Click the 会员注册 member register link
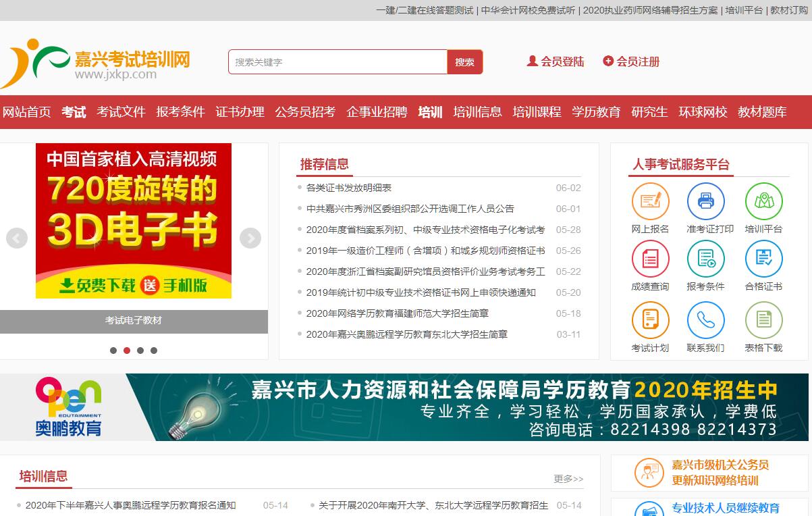Image resolution: width=812 pixels, height=516 pixels. [x=631, y=61]
